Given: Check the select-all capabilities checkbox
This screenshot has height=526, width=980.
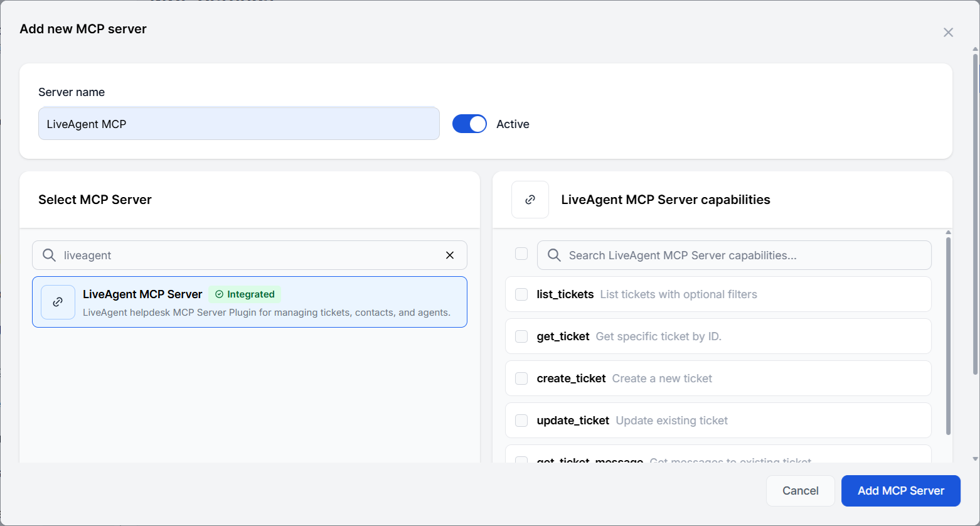Looking at the screenshot, I should tap(521, 253).
